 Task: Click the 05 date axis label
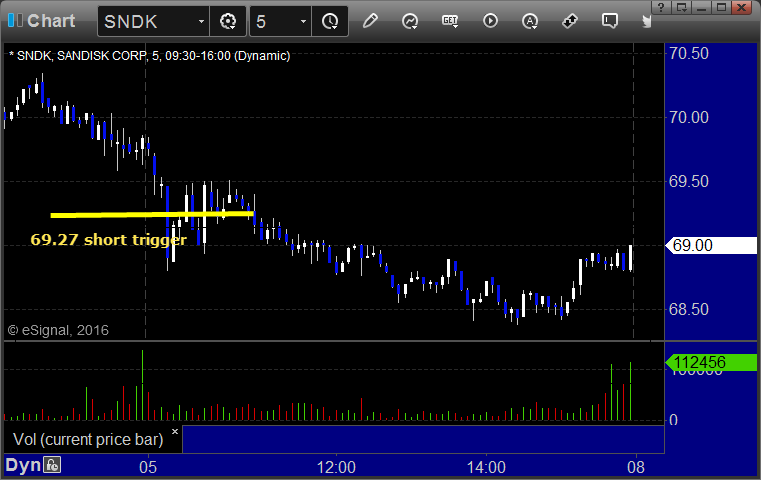pos(148,467)
